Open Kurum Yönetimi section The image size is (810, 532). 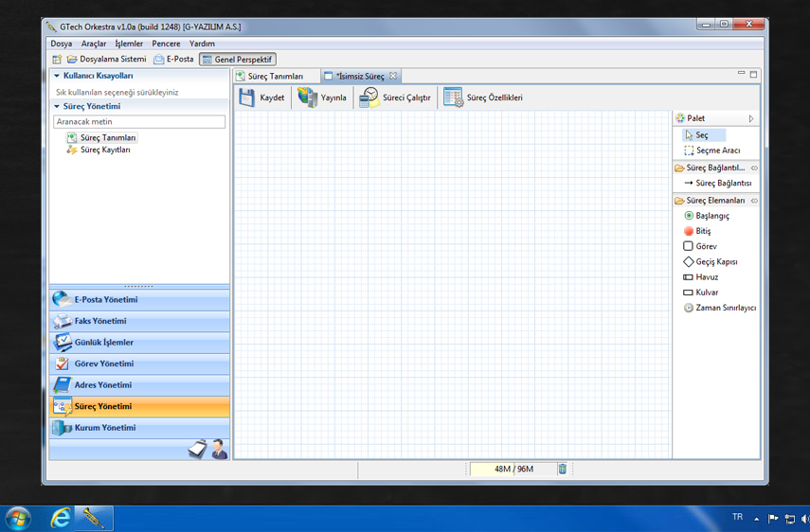[x=139, y=428]
